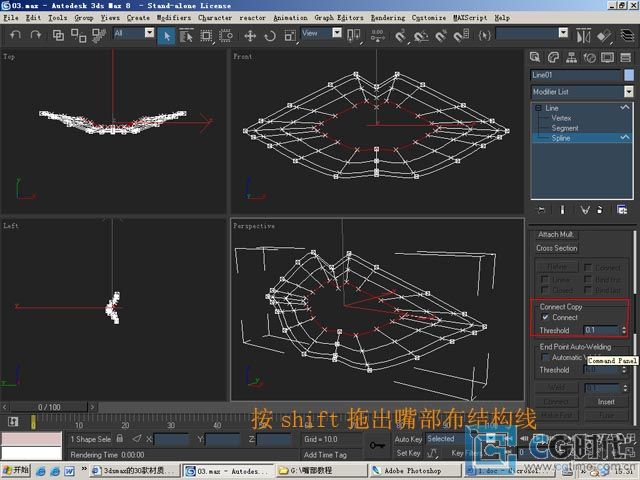Click the Cross Section button

click(x=557, y=248)
